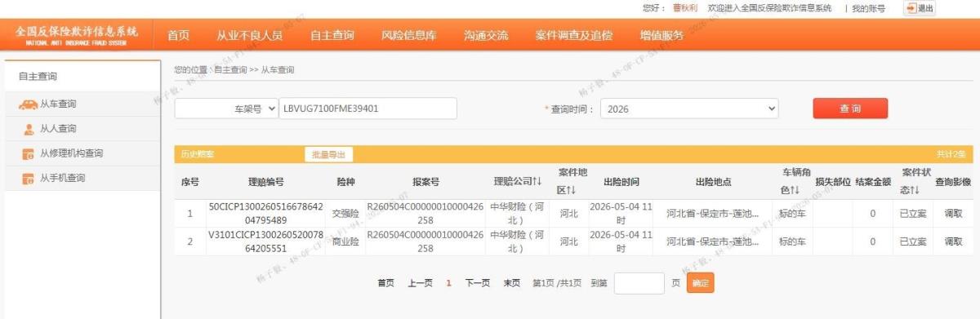Click the 中华财险 company cell in row 2

[x=518, y=241]
